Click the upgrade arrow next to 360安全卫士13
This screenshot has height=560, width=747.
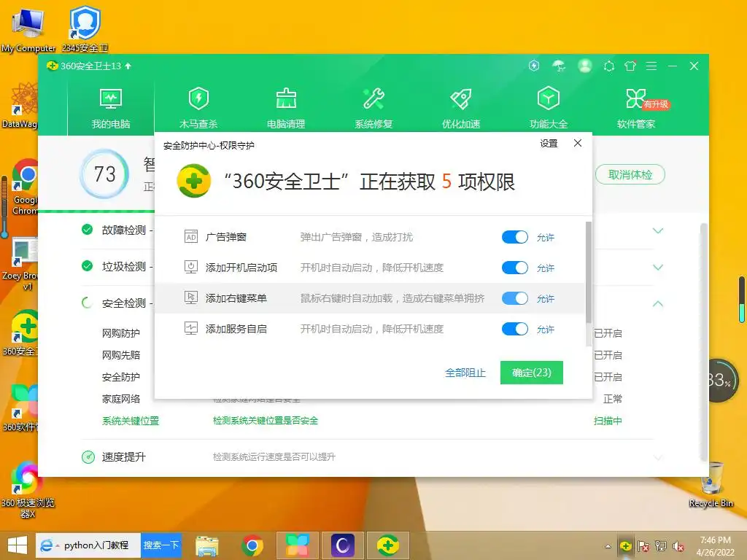[x=128, y=66]
